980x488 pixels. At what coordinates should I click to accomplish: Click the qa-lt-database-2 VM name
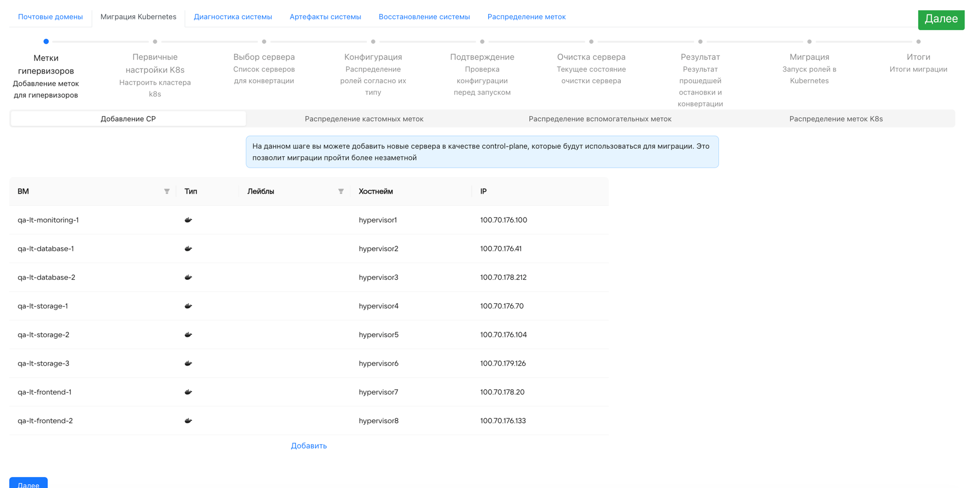click(46, 278)
